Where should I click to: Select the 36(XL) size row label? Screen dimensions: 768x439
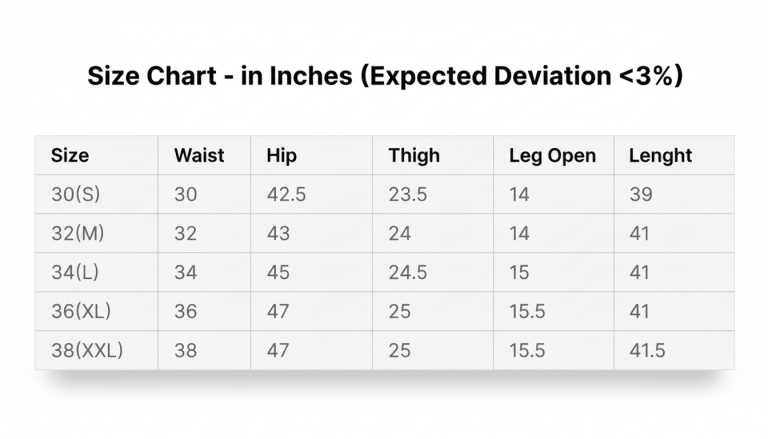tap(81, 311)
